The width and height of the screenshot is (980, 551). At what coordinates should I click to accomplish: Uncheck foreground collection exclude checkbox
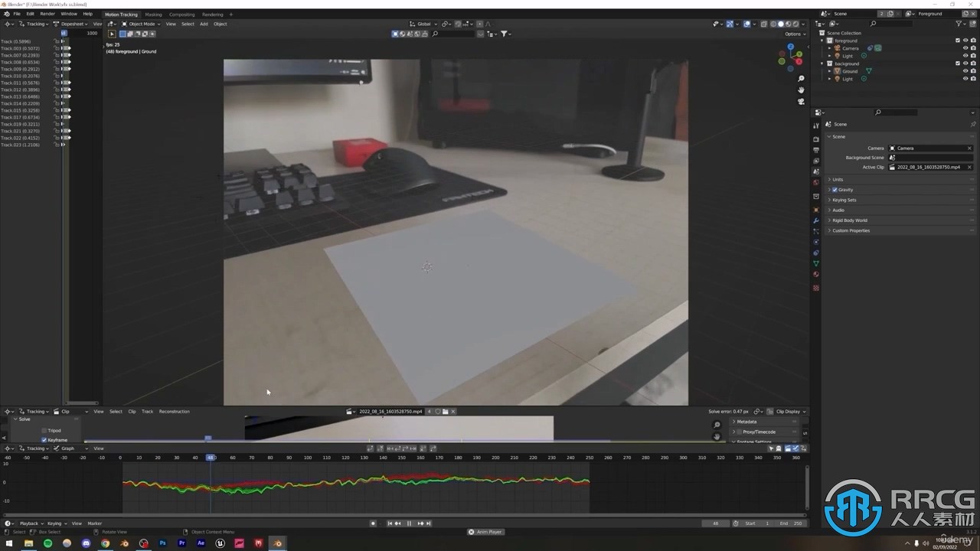point(957,41)
